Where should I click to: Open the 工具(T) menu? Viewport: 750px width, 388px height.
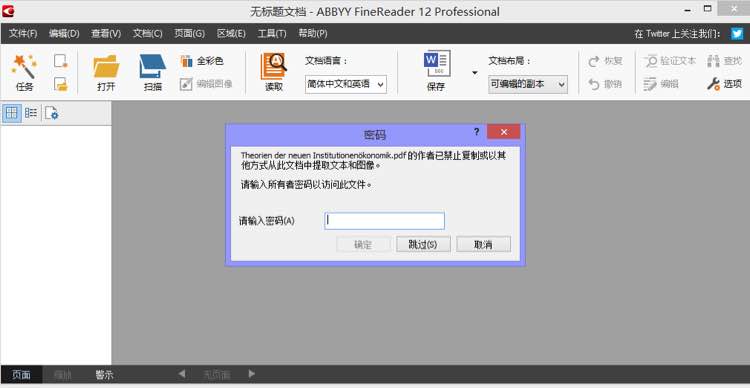[272, 33]
